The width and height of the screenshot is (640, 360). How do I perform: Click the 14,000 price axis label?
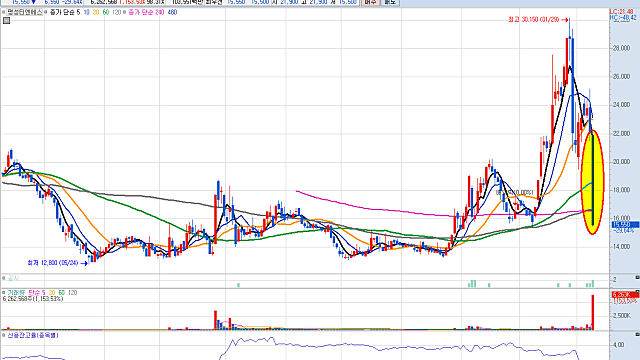pos(621,247)
